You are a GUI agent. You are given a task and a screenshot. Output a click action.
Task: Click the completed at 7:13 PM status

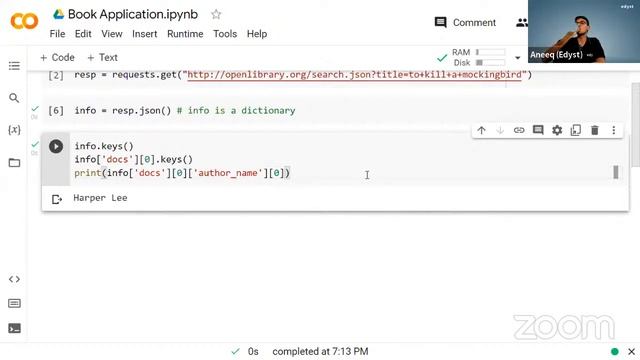[x=320, y=351]
